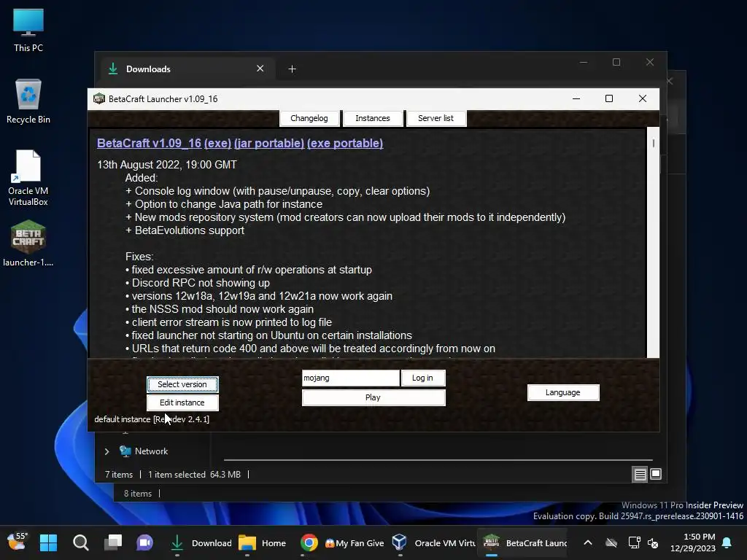Click the muted volume tray icon
747x560 pixels.
(653, 542)
